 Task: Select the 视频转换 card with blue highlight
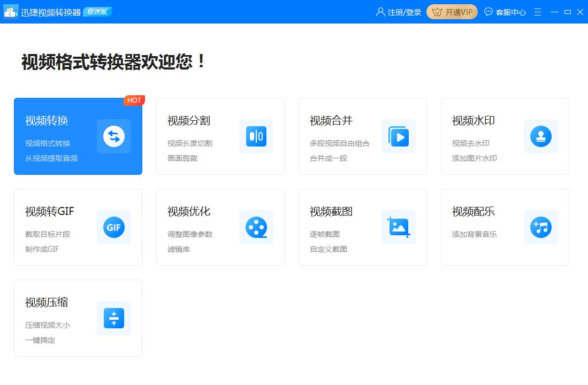point(78,136)
